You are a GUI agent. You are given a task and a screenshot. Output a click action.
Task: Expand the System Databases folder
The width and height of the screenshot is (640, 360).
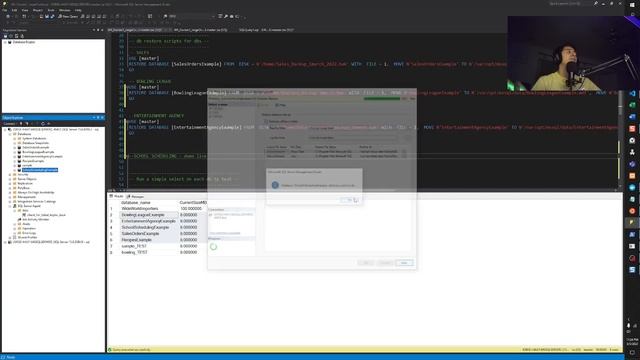pos(15,138)
